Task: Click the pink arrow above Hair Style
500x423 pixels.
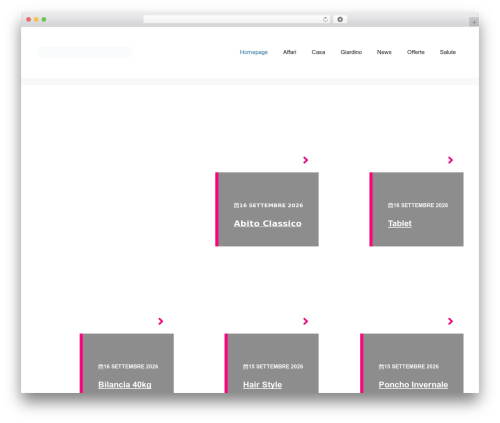Action: 305,321
